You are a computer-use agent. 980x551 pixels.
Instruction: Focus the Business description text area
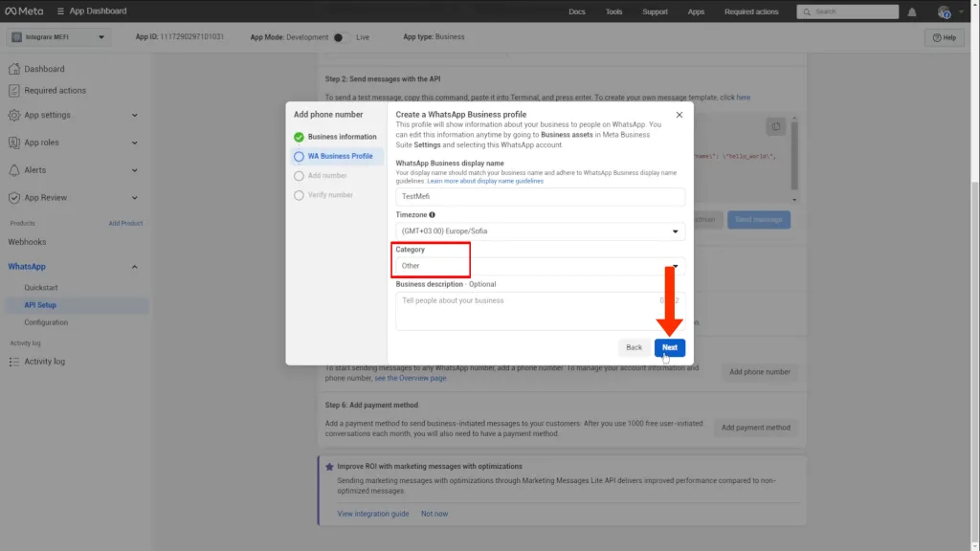tap(540, 311)
